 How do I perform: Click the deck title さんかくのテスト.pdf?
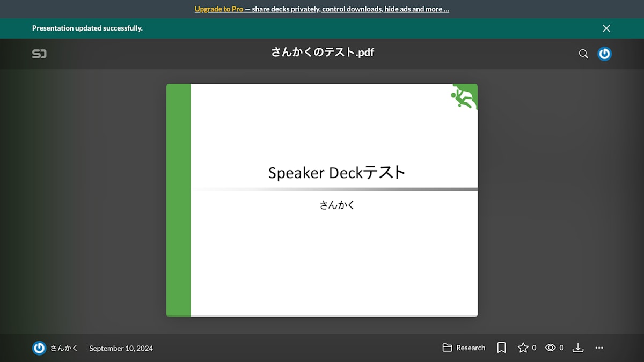tap(323, 53)
